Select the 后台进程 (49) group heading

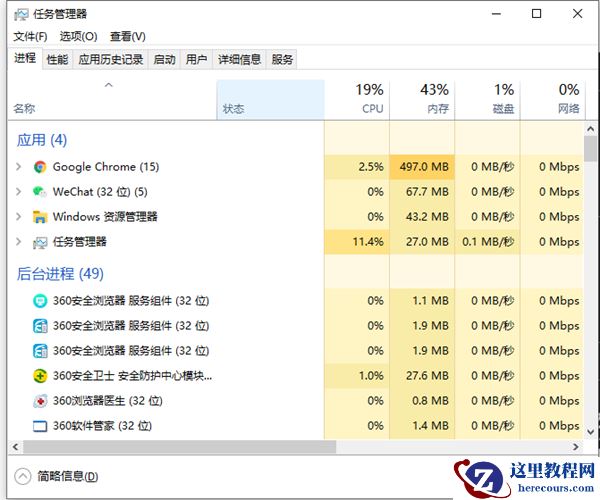[x=60, y=274]
